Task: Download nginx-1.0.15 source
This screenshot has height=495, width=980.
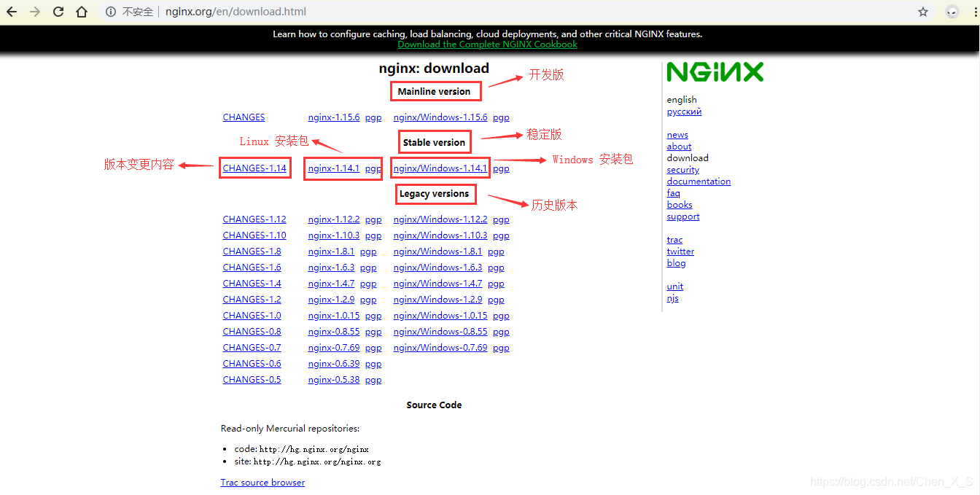Action: coord(334,316)
